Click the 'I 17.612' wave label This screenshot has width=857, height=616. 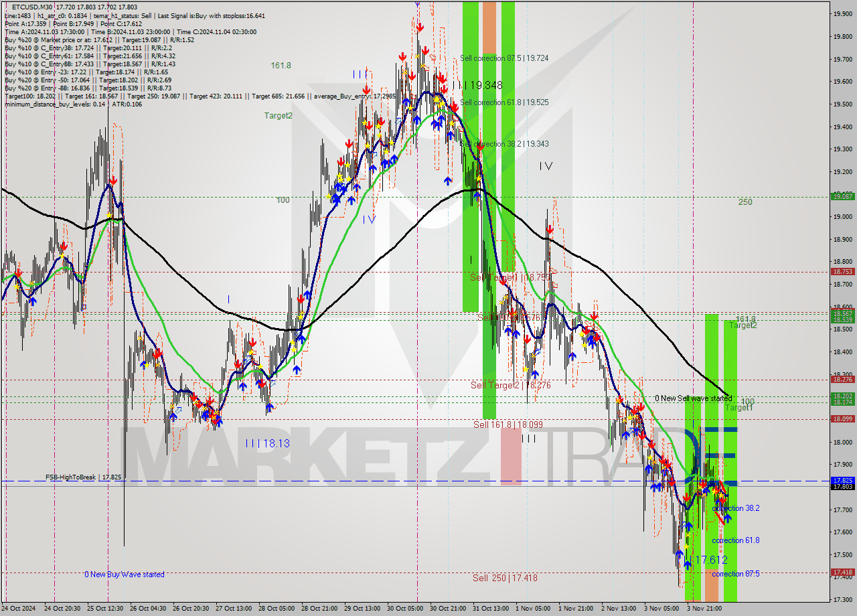[706, 560]
